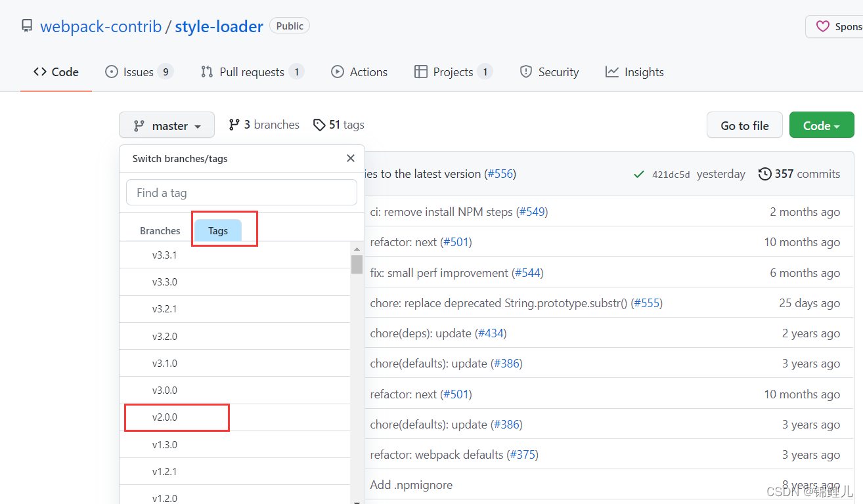The width and height of the screenshot is (863, 504).
Task: Open the 'Add .npmignore' commit message
Action: pos(411,485)
